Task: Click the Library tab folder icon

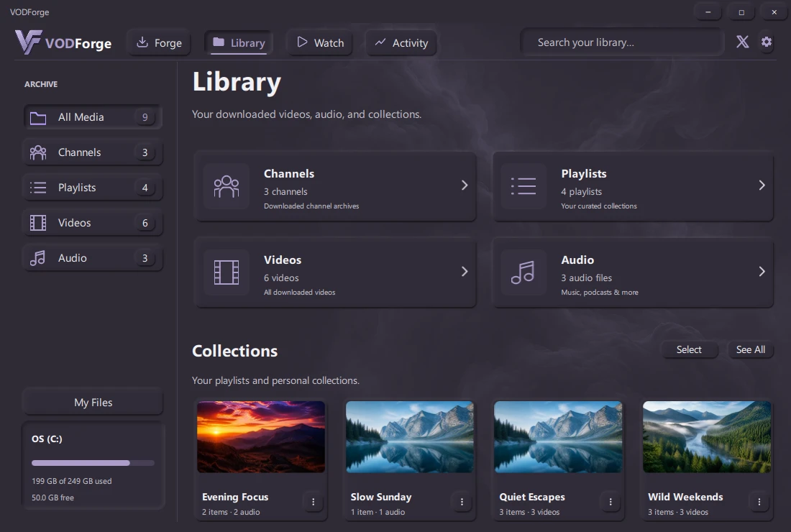Action: pos(219,42)
